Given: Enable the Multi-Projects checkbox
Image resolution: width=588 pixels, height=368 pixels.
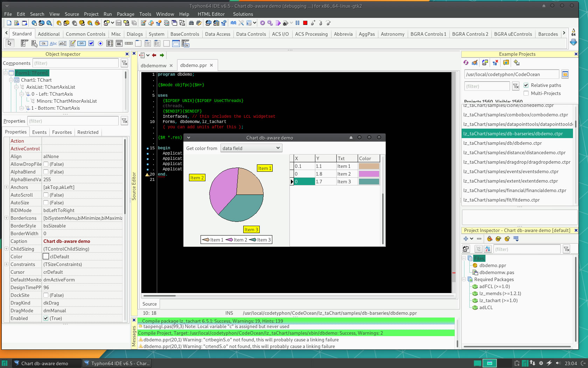Looking at the screenshot, I should pyautogui.click(x=526, y=93).
